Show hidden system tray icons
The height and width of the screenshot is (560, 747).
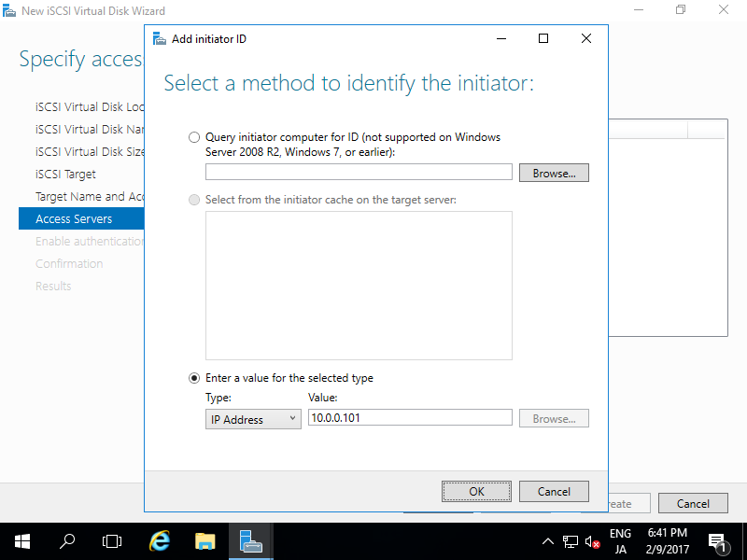[x=548, y=541]
